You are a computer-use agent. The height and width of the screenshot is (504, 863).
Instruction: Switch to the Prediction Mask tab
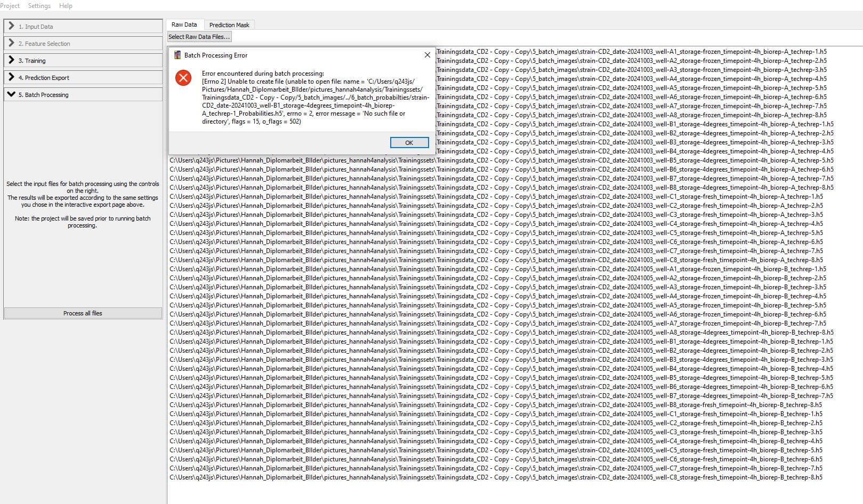click(x=229, y=25)
